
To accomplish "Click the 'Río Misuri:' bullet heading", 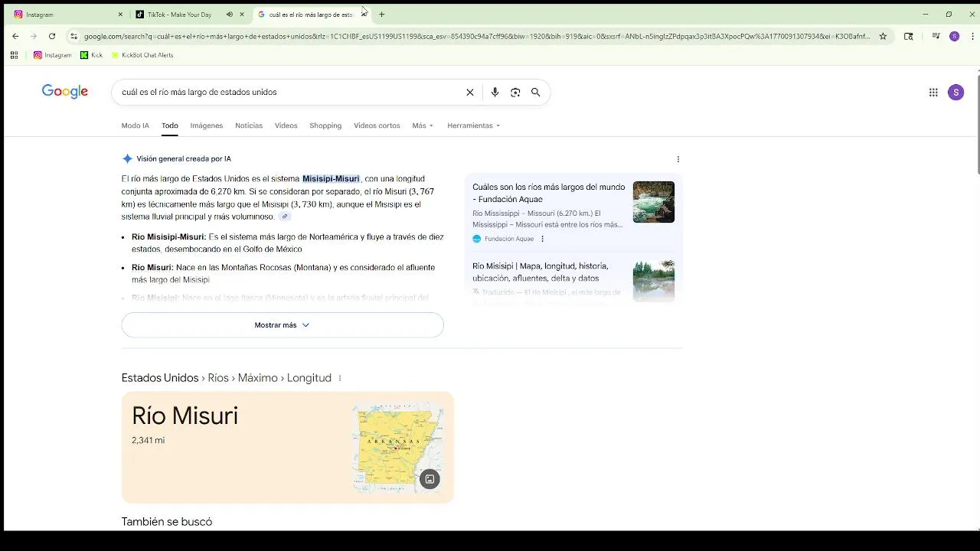I will pyautogui.click(x=152, y=268).
